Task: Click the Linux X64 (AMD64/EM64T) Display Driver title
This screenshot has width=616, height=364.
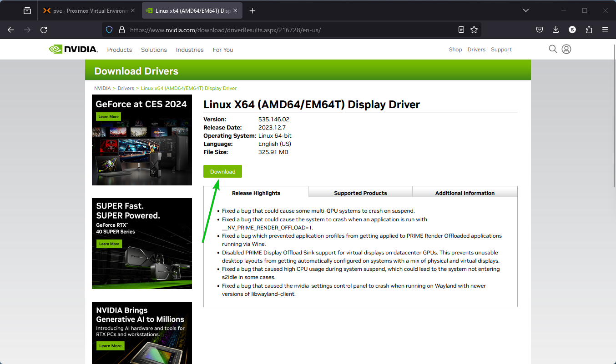Action: point(312,105)
